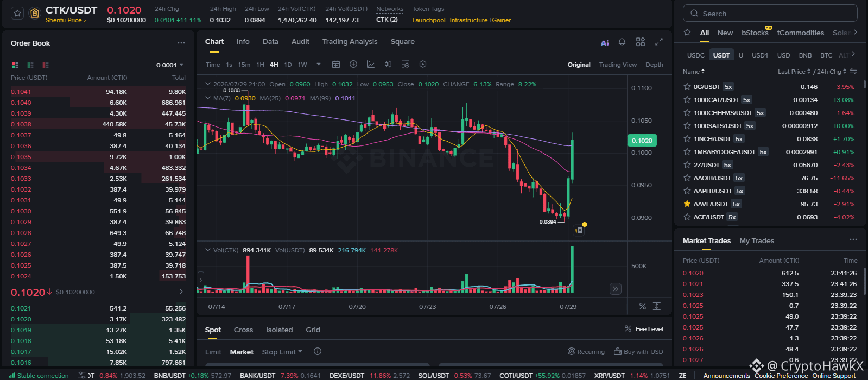Screen dimensions: 868x380
Task: Change candlestick chart style icon
Action: (x=388, y=64)
